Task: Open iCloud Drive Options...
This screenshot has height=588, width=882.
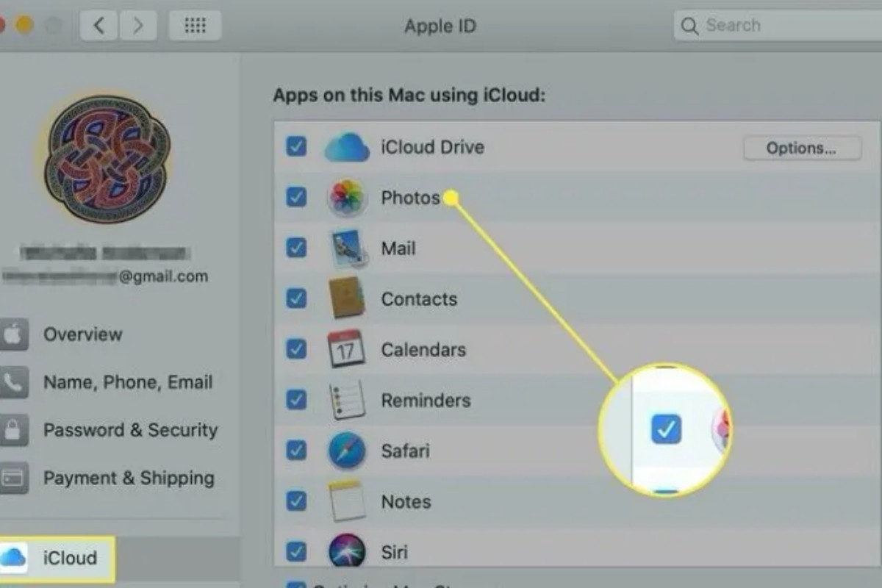Action: (801, 148)
